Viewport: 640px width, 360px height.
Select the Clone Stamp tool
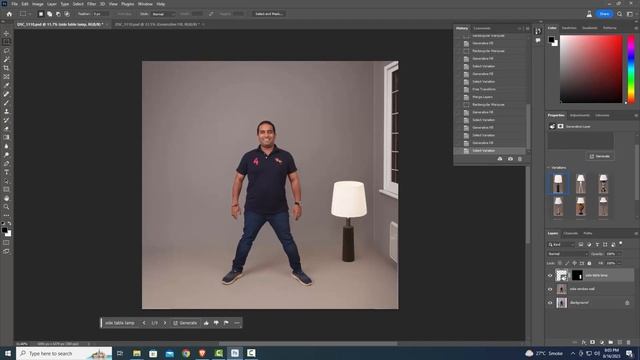coord(6,111)
